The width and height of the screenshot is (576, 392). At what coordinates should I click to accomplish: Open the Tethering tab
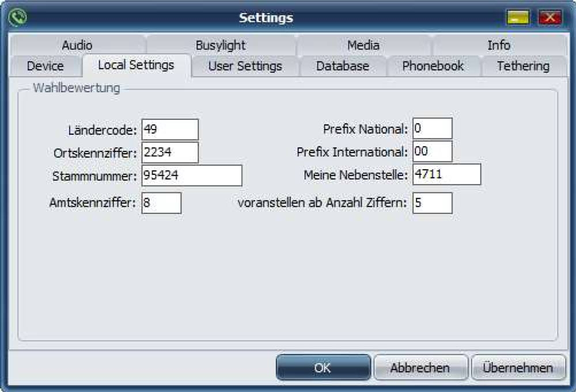point(523,66)
